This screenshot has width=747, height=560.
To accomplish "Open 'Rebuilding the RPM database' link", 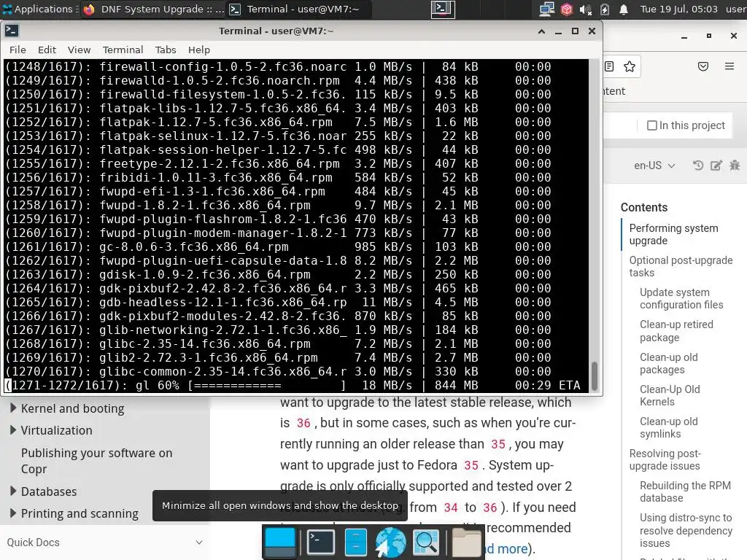I will [685, 492].
